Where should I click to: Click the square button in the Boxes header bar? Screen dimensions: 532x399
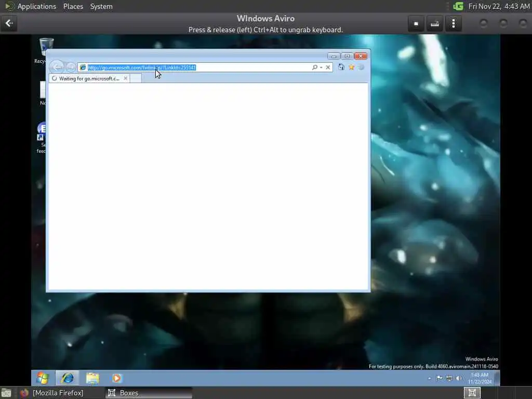click(416, 23)
